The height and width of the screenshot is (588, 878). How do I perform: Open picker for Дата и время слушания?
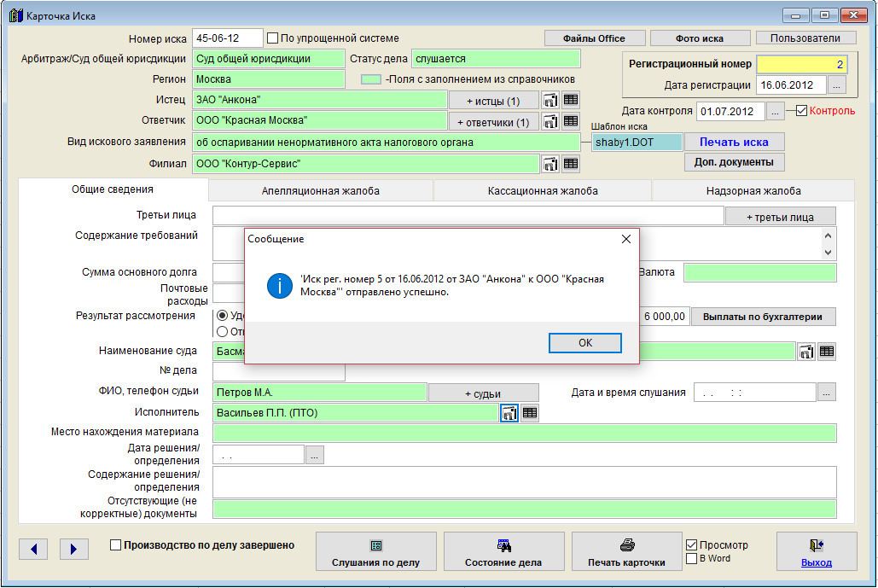pos(827,393)
